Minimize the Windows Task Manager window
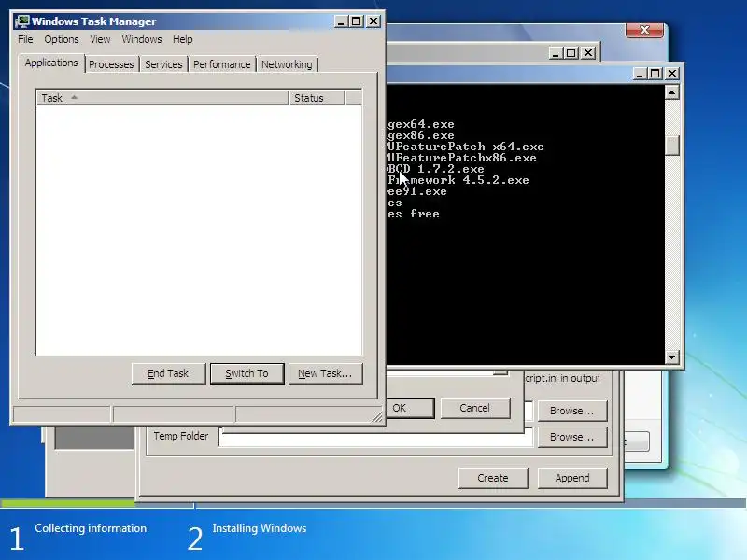The height and width of the screenshot is (560, 747). (x=341, y=21)
